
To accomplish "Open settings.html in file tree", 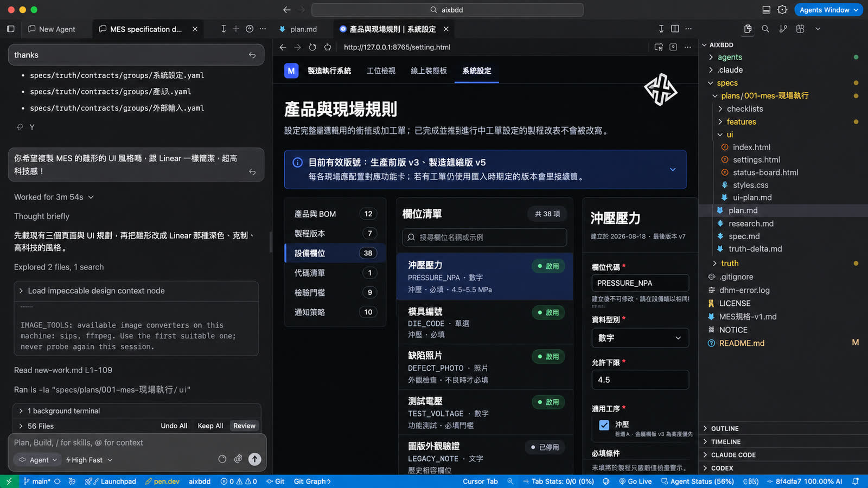I will pos(756,160).
